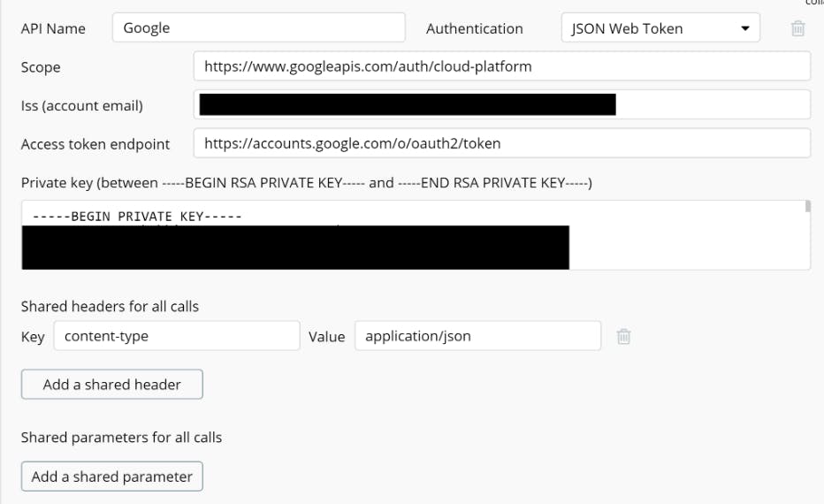
Task: Remove the content-type shared header via trash icon
Action: click(623, 336)
